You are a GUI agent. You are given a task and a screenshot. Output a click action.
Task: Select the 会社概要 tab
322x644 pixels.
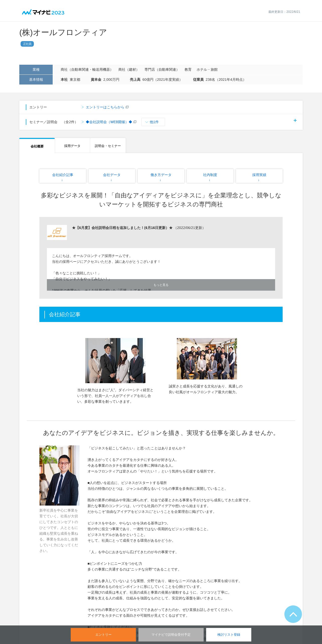pos(37,146)
